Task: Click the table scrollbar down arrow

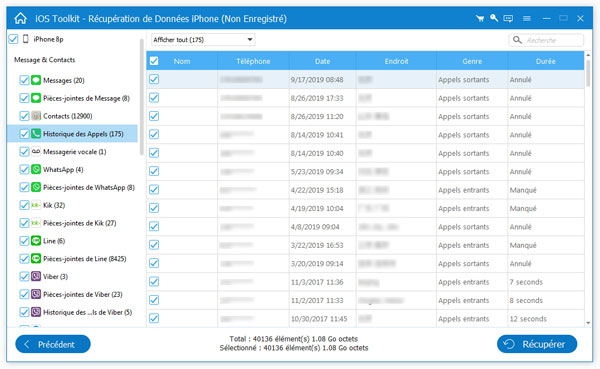Action: (588, 323)
